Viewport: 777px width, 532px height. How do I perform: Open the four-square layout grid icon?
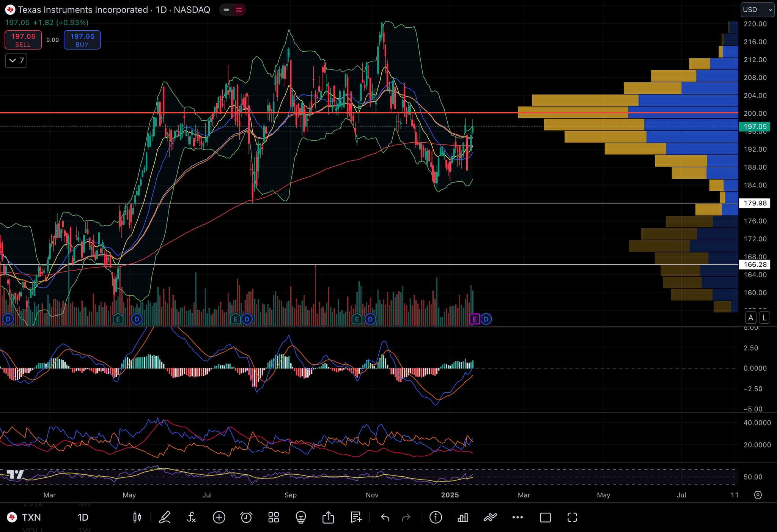coord(274,517)
